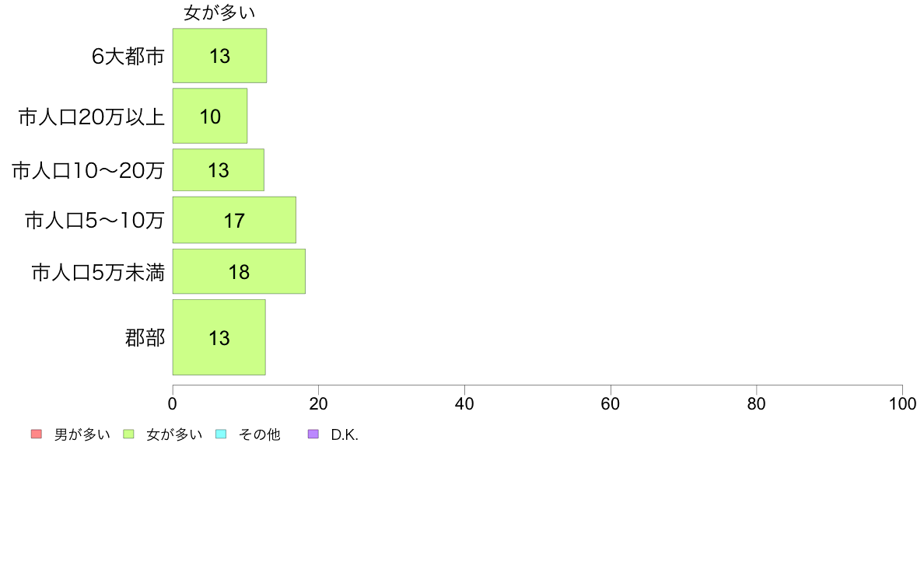Image resolution: width=924 pixels, height=572 pixels.
Task: Click the その他 legend text
Action: (259, 434)
